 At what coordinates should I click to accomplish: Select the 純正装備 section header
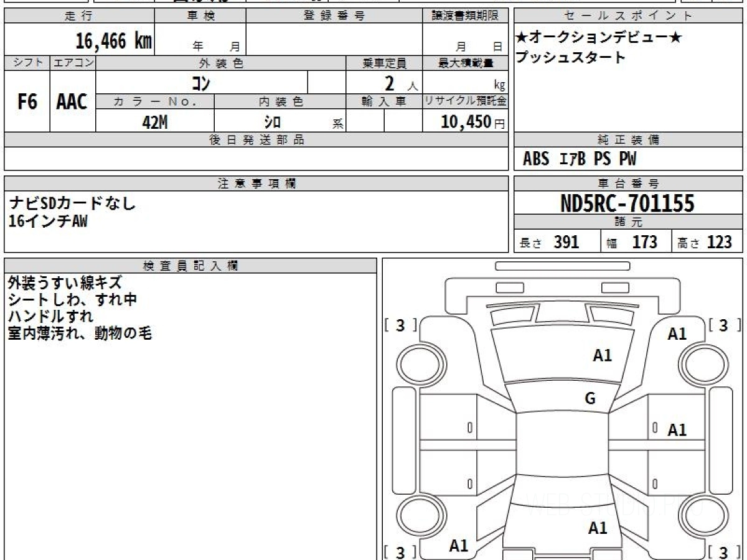tap(629, 140)
